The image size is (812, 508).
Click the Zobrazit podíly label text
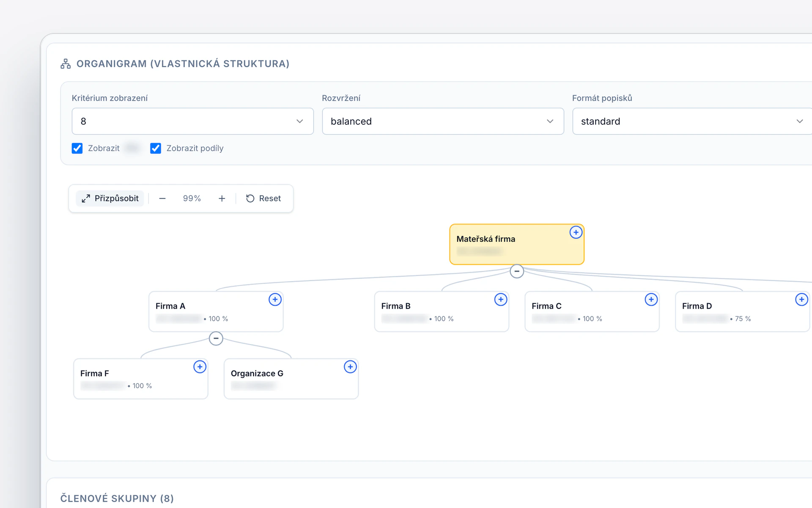coord(195,149)
